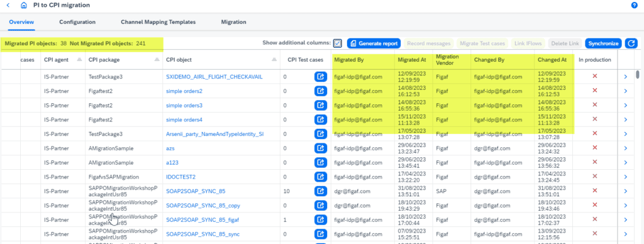Expand row details chevron for simple orders3

[626, 106]
